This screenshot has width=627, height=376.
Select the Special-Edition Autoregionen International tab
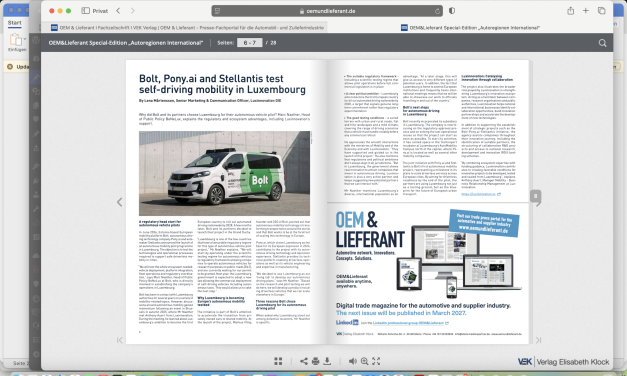click(470, 28)
